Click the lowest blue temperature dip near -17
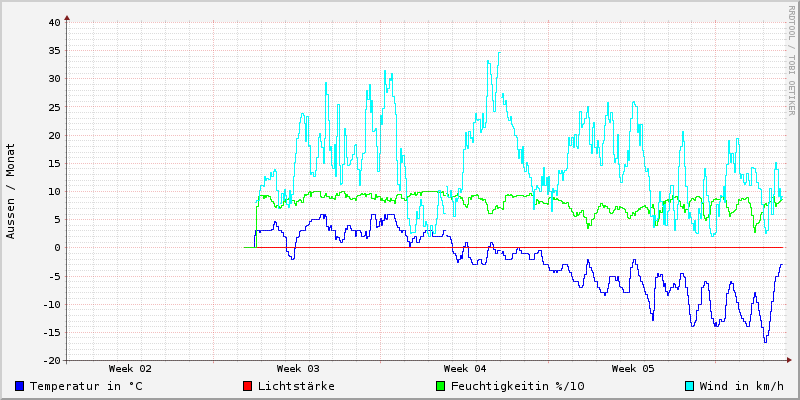The height and width of the screenshot is (400, 800). (x=765, y=341)
